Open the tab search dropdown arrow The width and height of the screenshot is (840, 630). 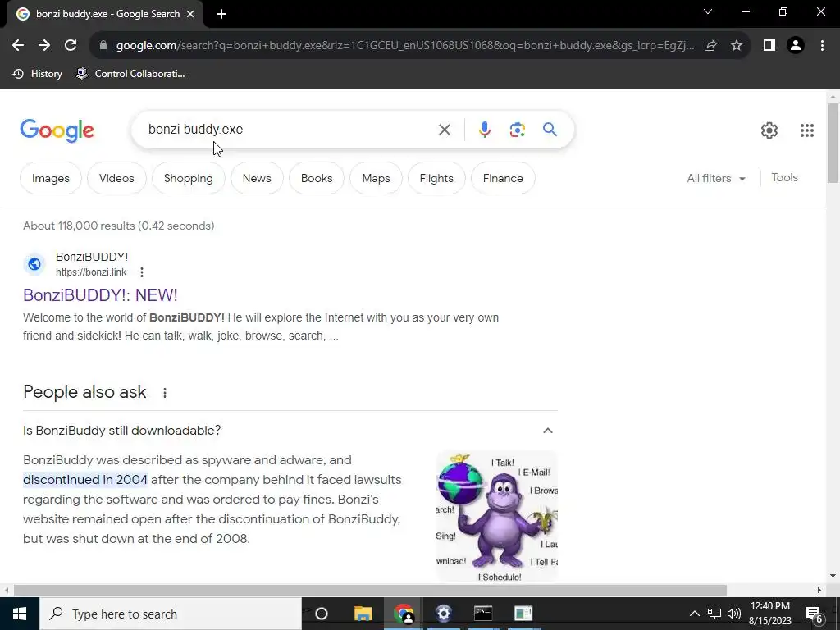point(708,11)
